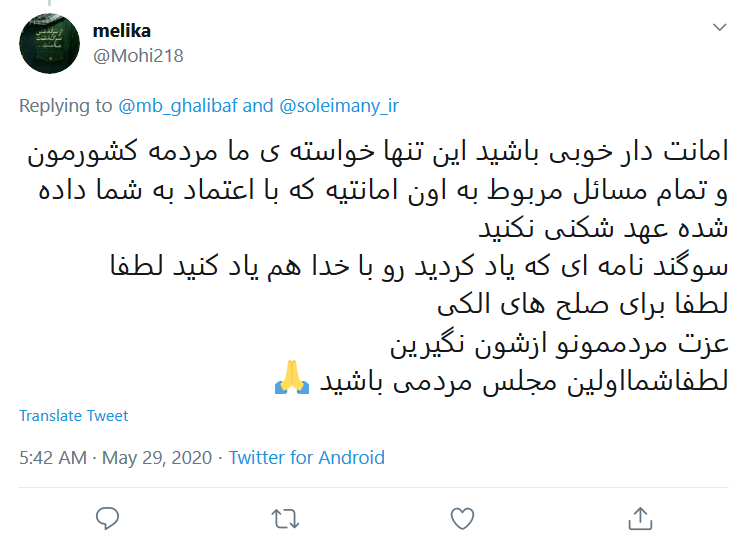Open the 5:42 AM · May 29, 2020 timestamp
This screenshot has height=548, width=748.
pos(115,457)
